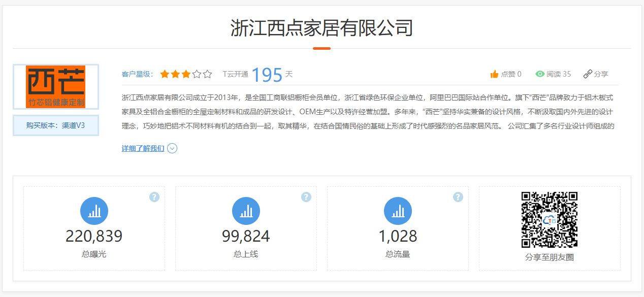This screenshot has height=297, width=644.
Task: Select the fourth empty rating star
Action: 197,74
